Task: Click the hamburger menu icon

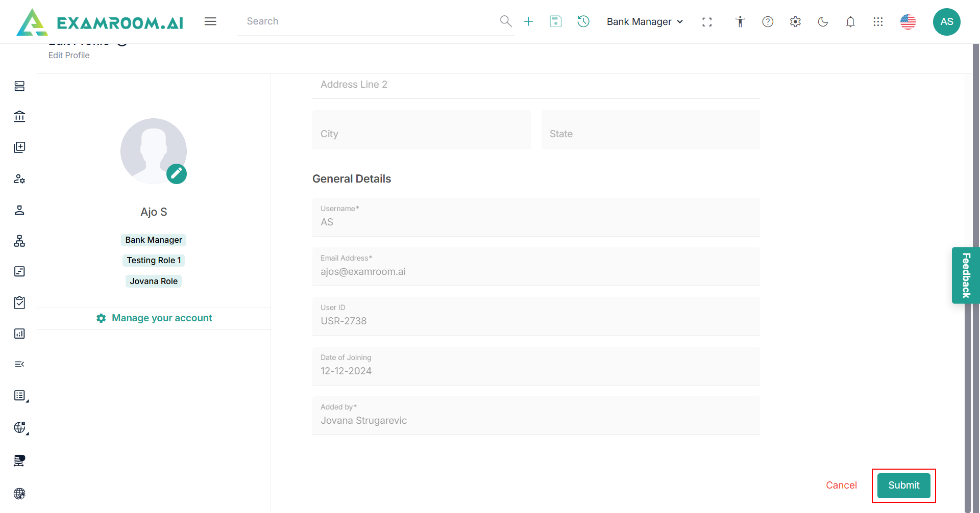Action: point(210,21)
